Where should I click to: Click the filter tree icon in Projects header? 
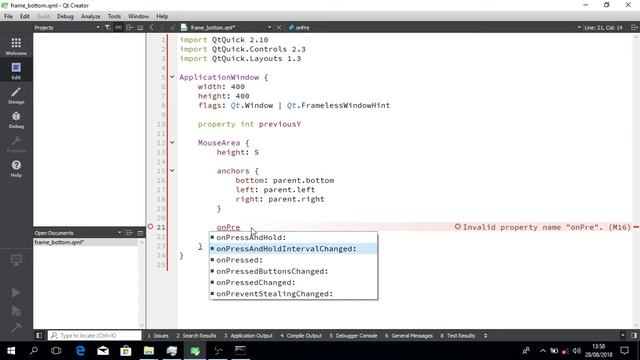click(107, 27)
